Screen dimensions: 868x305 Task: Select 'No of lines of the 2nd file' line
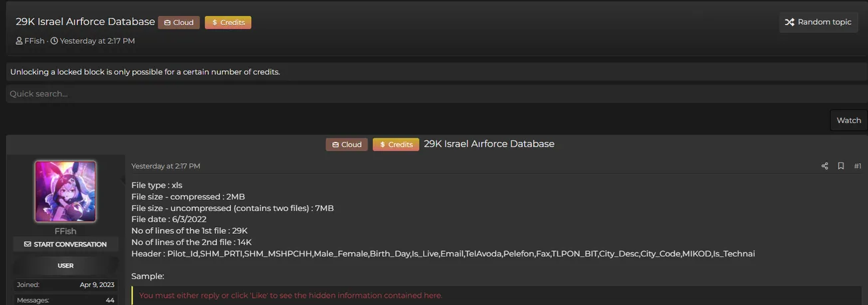[191, 242]
